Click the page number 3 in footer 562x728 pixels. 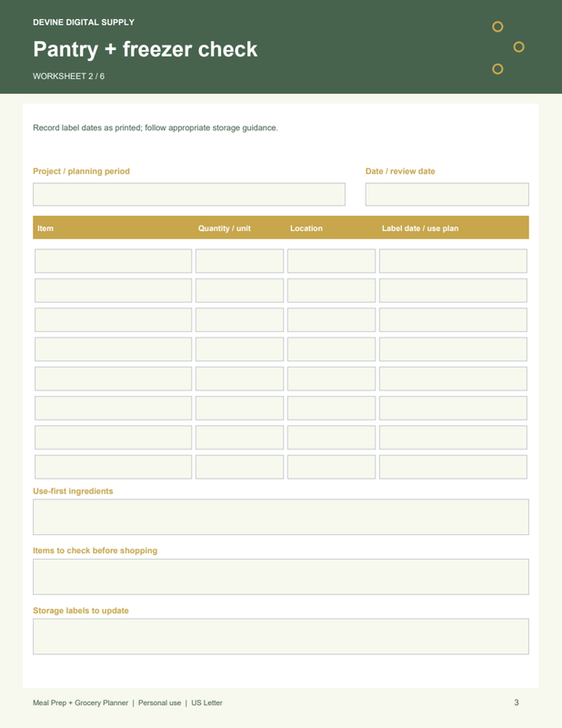pyautogui.click(x=517, y=703)
